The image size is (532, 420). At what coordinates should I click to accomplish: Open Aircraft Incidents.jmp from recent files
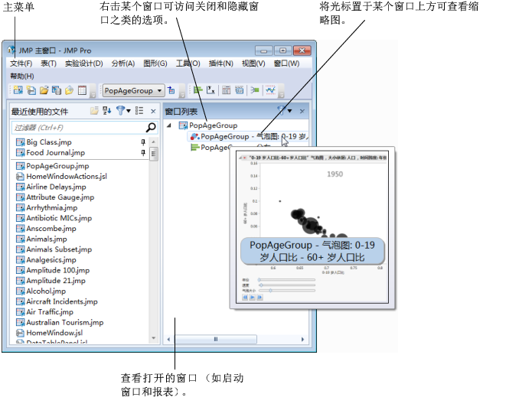(x=57, y=301)
